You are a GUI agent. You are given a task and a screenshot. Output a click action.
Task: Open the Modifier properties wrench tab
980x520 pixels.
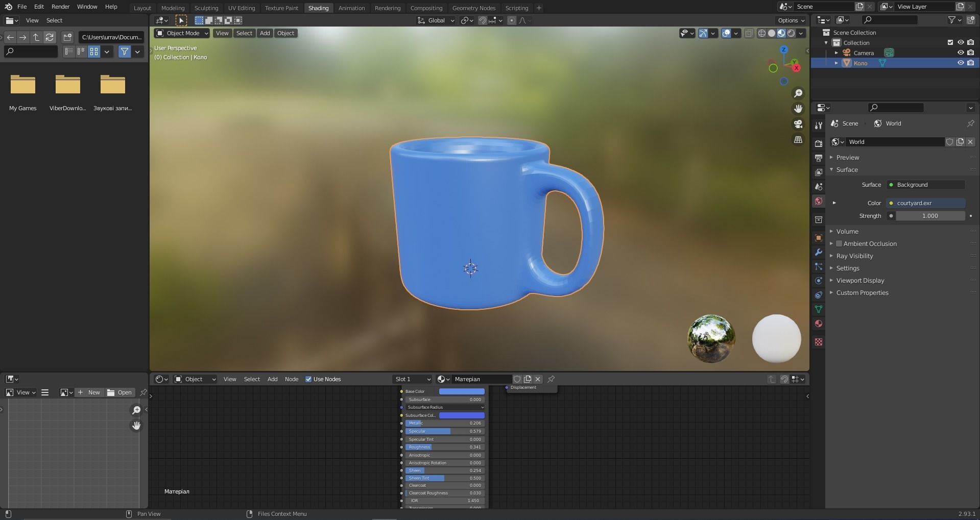pos(819,252)
